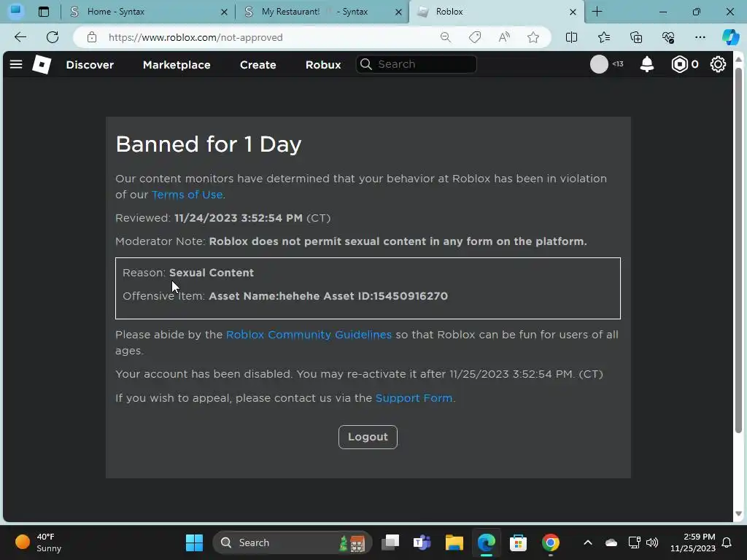Screen dimensions: 747x560
Task: Click the browser address bar URL
Action: (x=196, y=37)
